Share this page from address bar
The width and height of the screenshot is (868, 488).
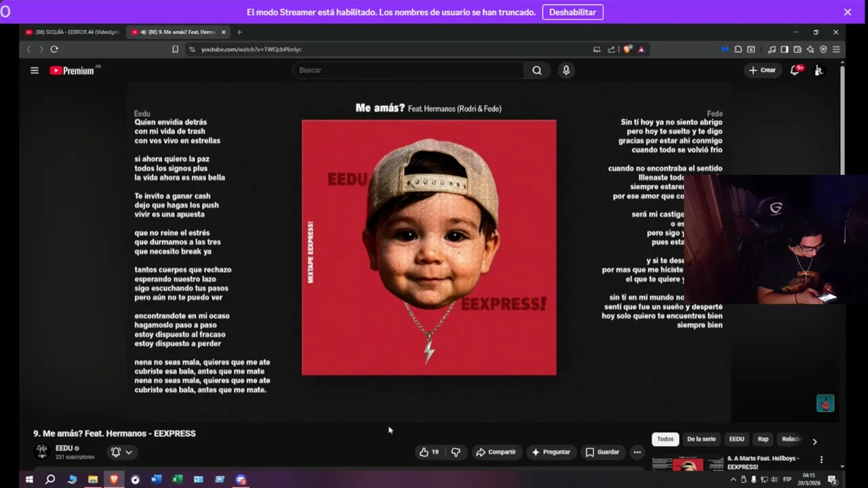tap(611, 49)
